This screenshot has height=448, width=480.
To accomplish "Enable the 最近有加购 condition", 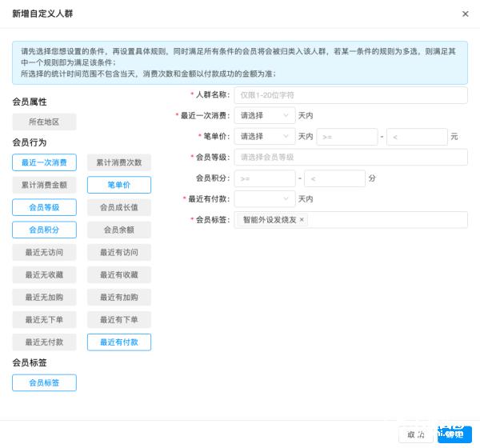I will [x=118, y=298].
